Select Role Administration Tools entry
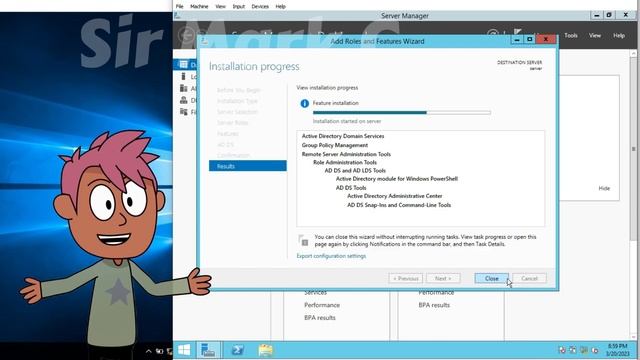 345,162
